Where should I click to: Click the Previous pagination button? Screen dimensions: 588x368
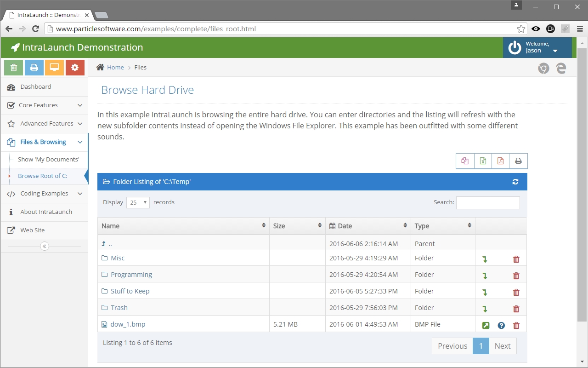[452, 346]
